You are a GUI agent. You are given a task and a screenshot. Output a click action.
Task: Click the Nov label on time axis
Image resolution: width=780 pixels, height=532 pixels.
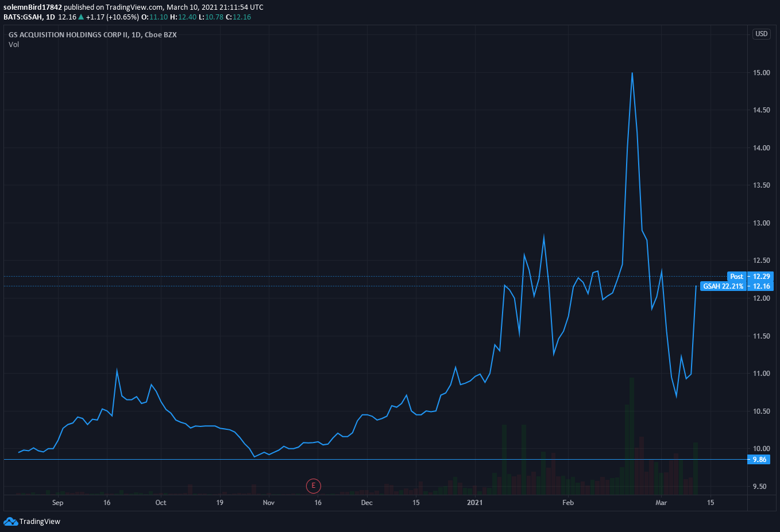[x=269, y=503]
